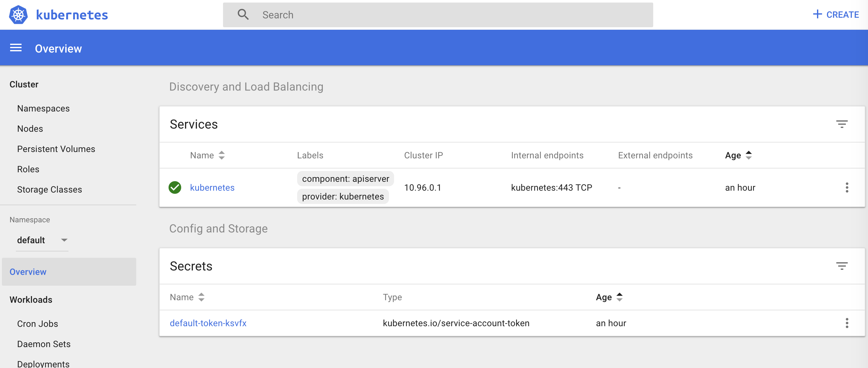The height and width of the screenshot is (368, 868).
Task: Open the default namespace dropdown
Action: (42, 240)
